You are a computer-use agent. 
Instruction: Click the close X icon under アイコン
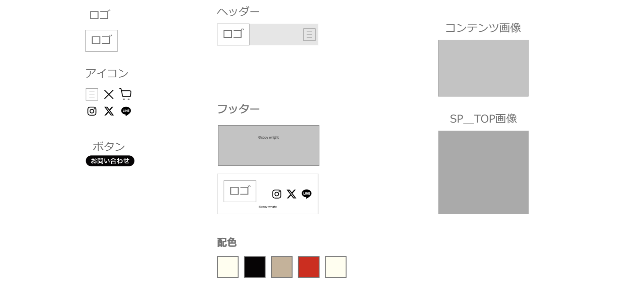109,94
